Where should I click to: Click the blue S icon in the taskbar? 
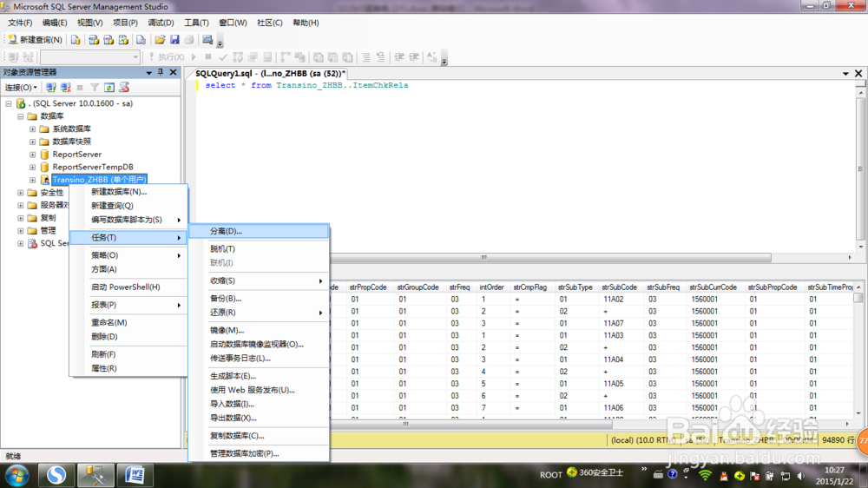(x=56, y=475)
